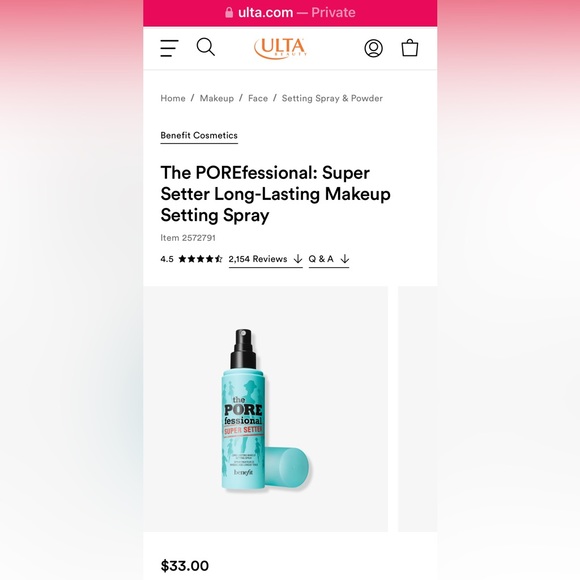Tap the arrow next to Q & A

coord(344,259)
